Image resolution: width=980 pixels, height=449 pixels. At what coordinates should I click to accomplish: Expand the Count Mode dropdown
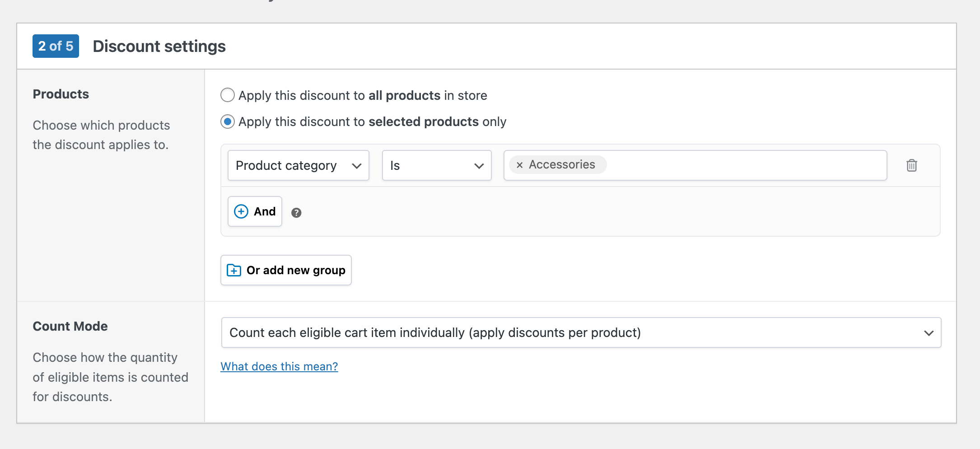581,332
